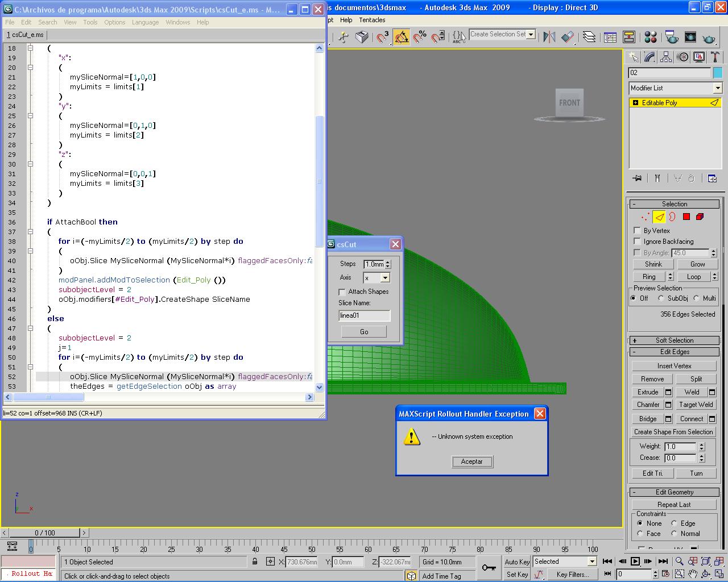Screen dimensions: 728x582
Task: Open the Search menu in script editor
Action: tap(48, 22)
